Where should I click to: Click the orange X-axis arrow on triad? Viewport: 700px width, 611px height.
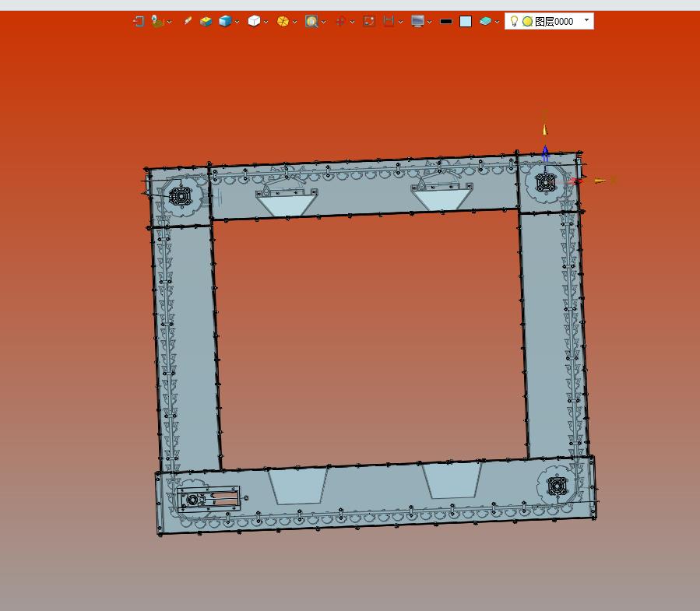point(600,181)
